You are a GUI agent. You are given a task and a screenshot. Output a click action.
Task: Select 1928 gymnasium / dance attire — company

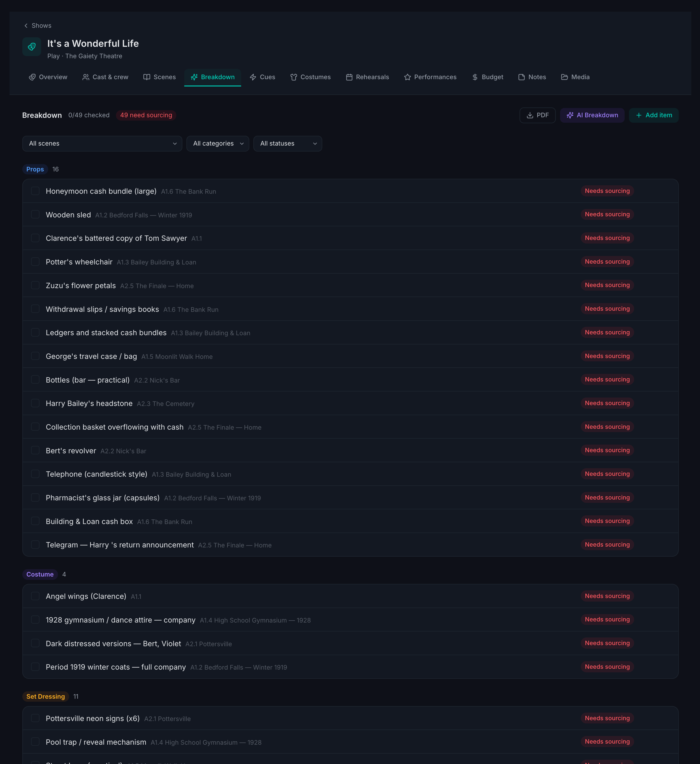click(121, 620)
